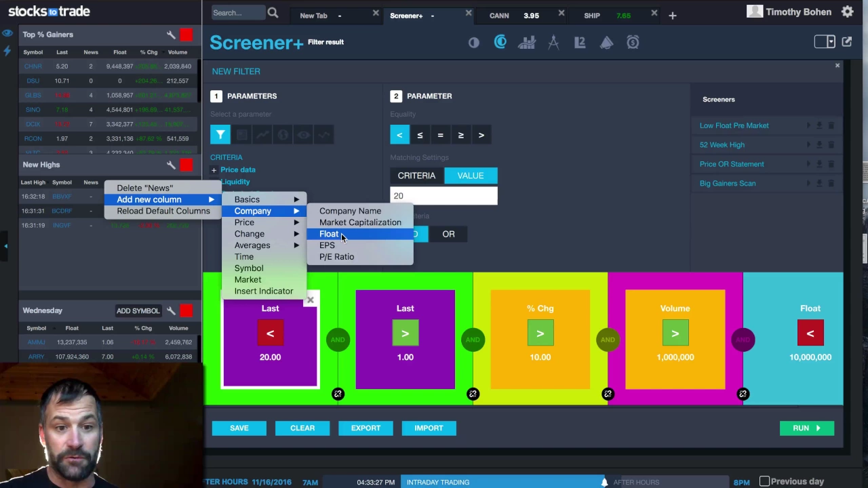The height and width of the screenshot is (488, 868).
Task: Expand the Price submenu
Action: click(265, 222)
